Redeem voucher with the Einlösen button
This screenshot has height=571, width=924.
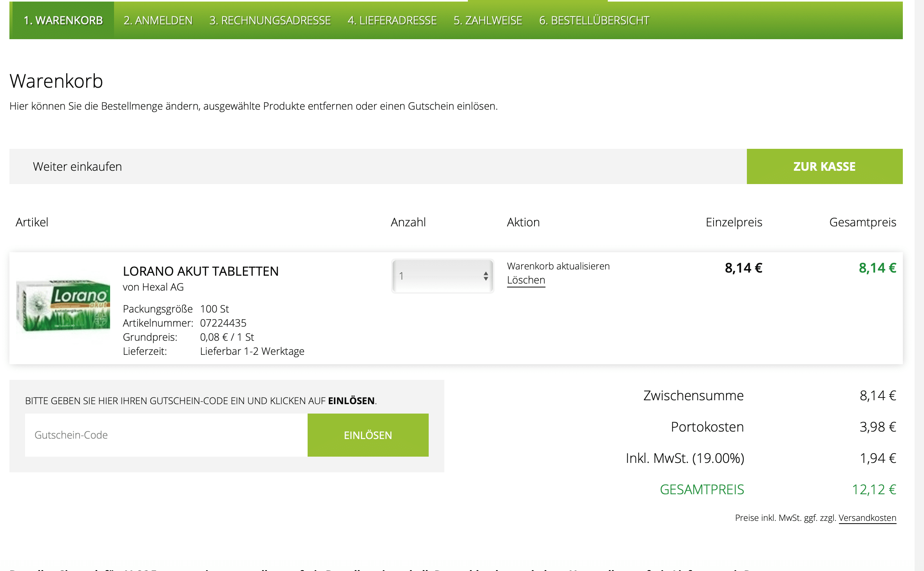368,435
